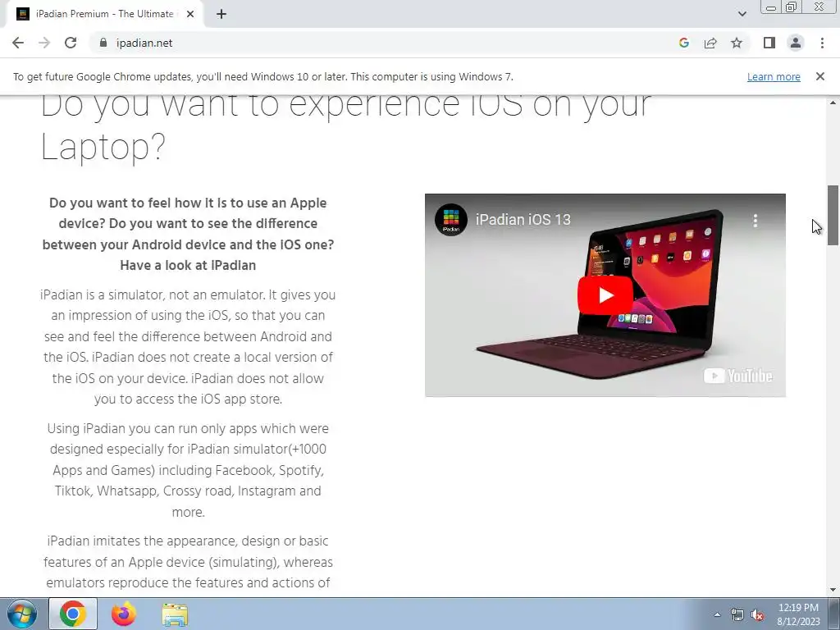The image size is (840, 630).
Task: Select the iPadian Premium tab
Action: (105, 14)
